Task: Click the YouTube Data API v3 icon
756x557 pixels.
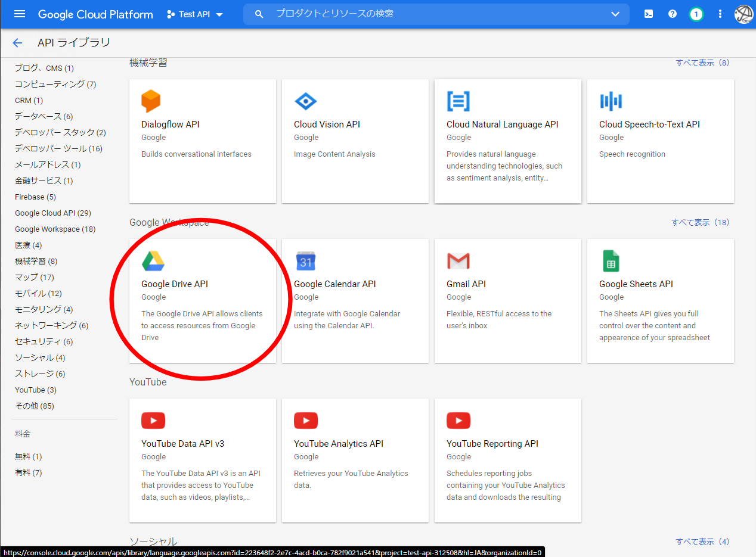Action: pos(153,421)
